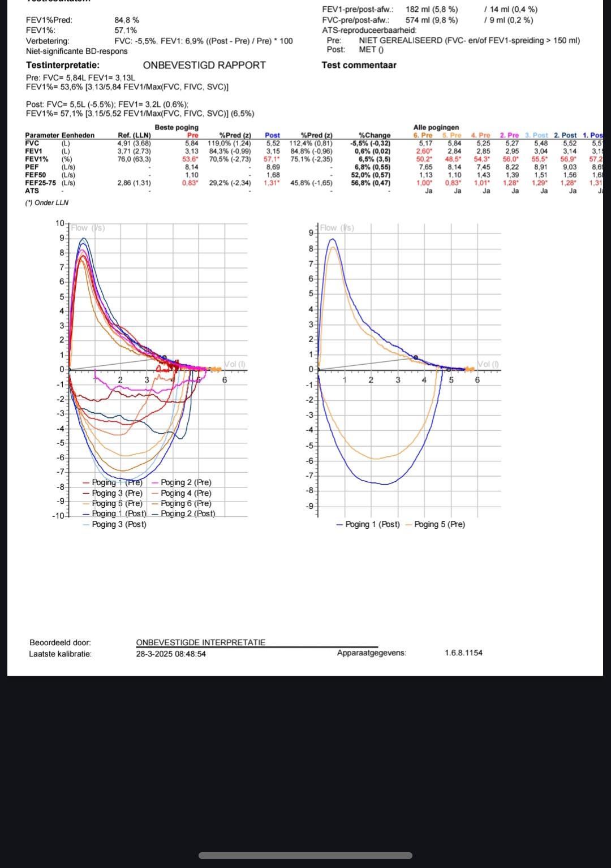
Task: Tap the 'Alle pogingen' heading
Action: [436, 127]
